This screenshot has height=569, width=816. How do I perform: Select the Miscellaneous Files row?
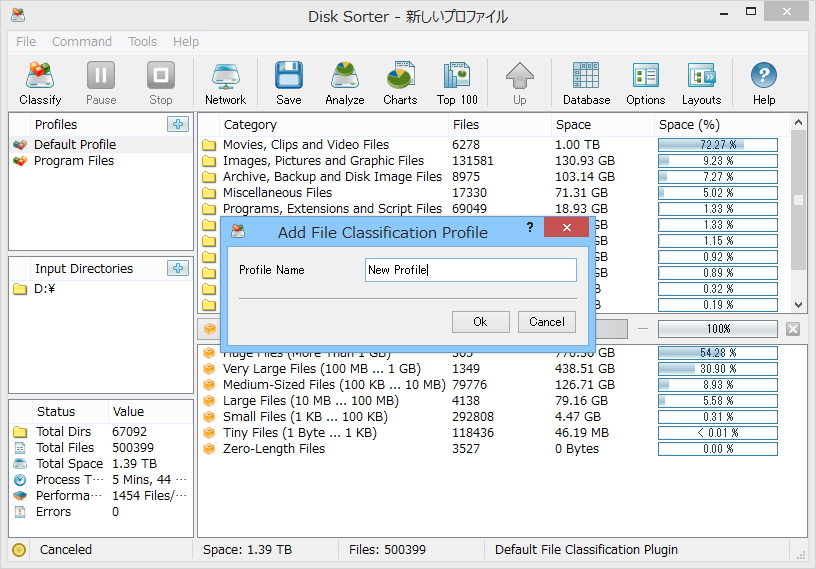click(493, 193)
